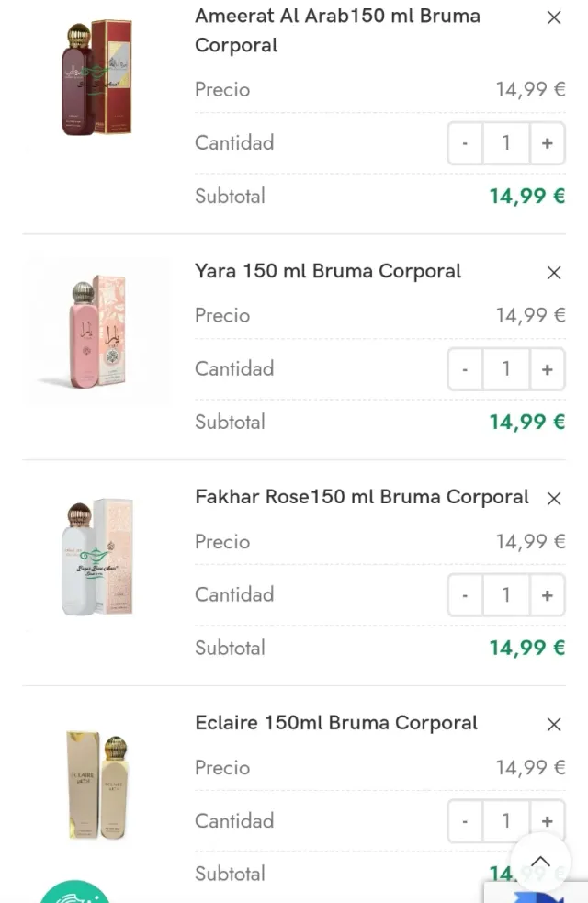Decrease Eclaire quantity with minus

click(x=465, y=821)
